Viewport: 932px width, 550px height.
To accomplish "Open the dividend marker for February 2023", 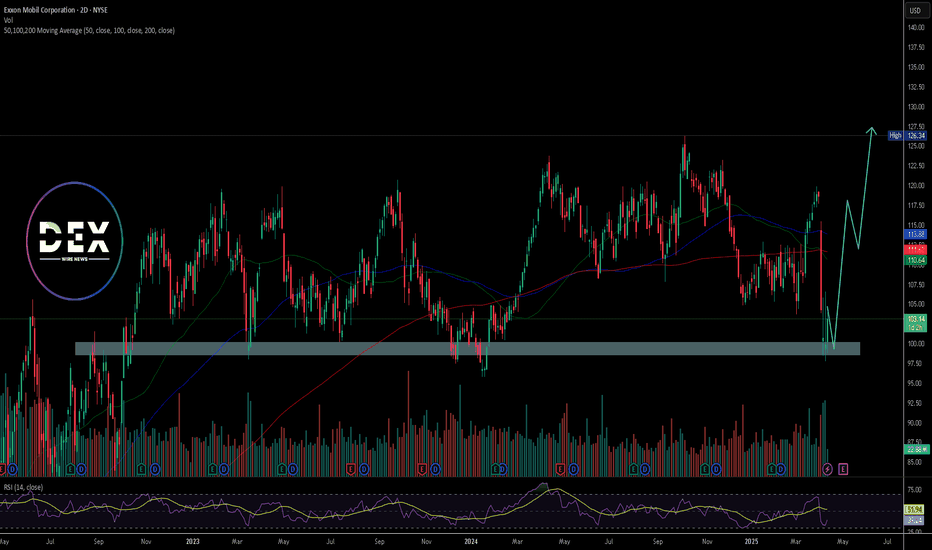I will (x=224, y=469).
